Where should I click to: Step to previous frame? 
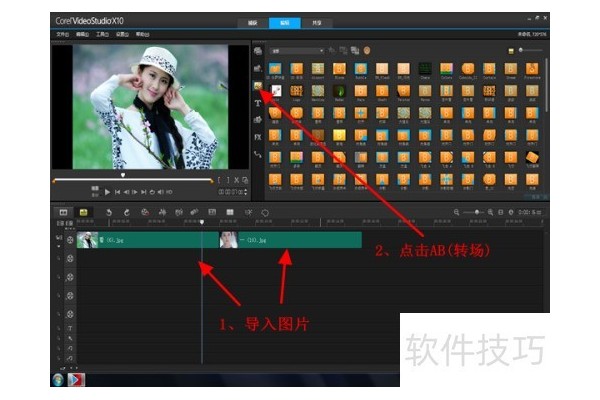click(126, 192)
